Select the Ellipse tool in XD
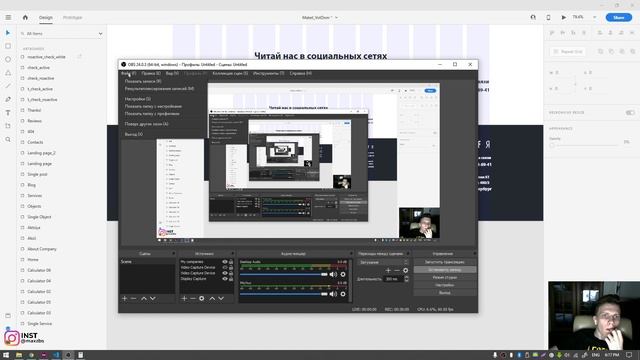The width and height of the screenshot is (640, 360). point(8,60)
